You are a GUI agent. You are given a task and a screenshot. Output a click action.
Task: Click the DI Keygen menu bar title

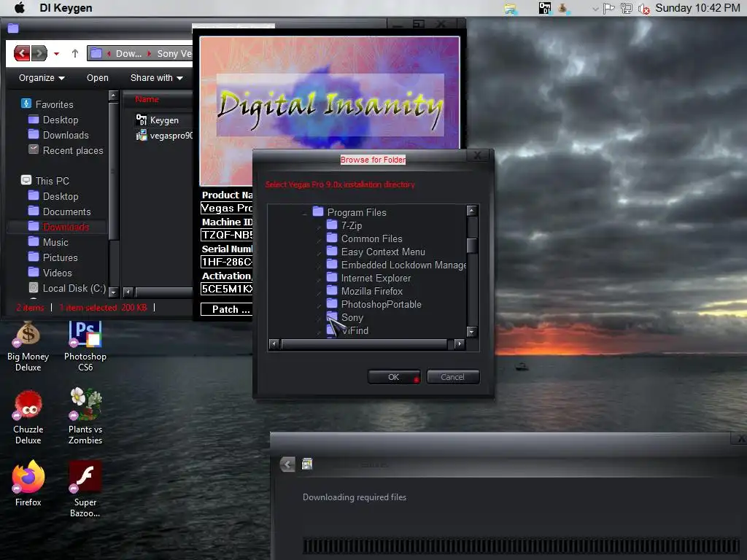tap(66, 8)
